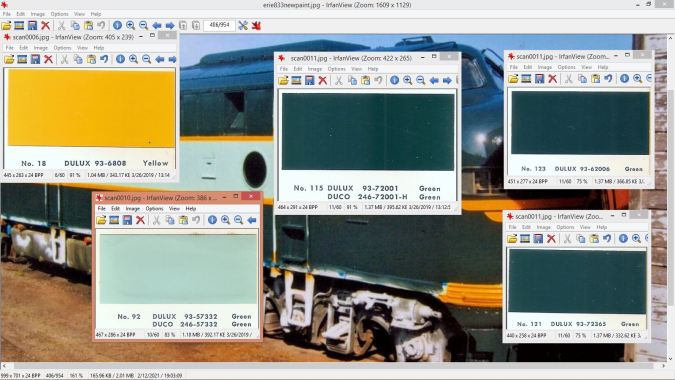Open Help menu in main erie833newpaint window
This screenshot has height=380, width=675.
(96, 14)
